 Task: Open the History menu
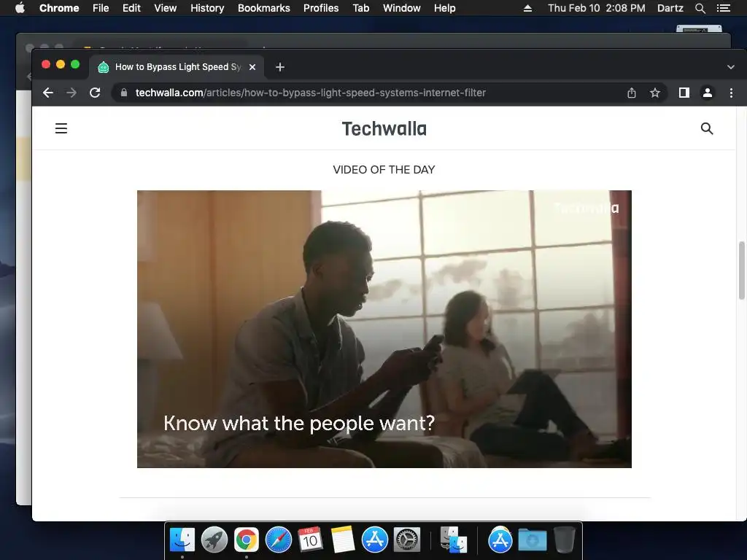click(x=207, y=8)
